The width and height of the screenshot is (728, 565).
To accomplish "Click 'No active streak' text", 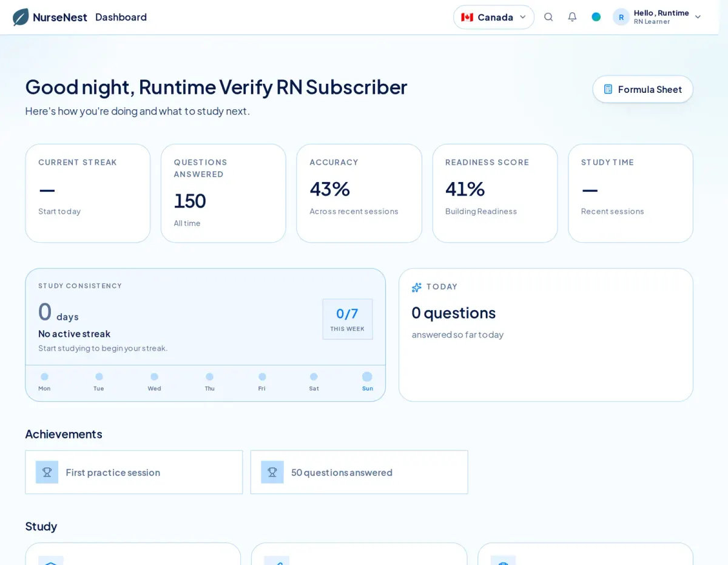I will [x=74, y=334].
